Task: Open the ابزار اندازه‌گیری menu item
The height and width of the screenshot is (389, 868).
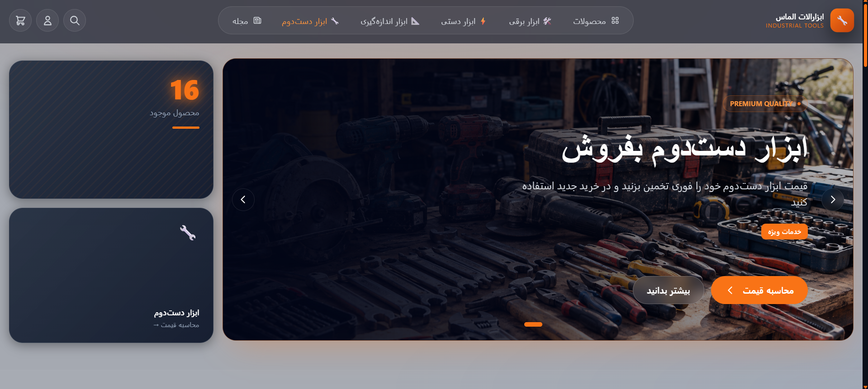Action: (x=389, y=21)
